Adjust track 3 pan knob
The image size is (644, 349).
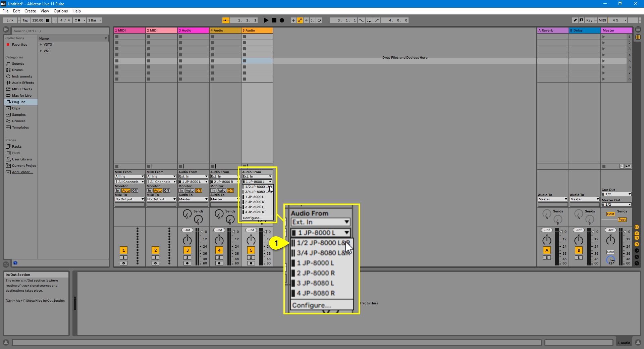click(x=187, y=240)
